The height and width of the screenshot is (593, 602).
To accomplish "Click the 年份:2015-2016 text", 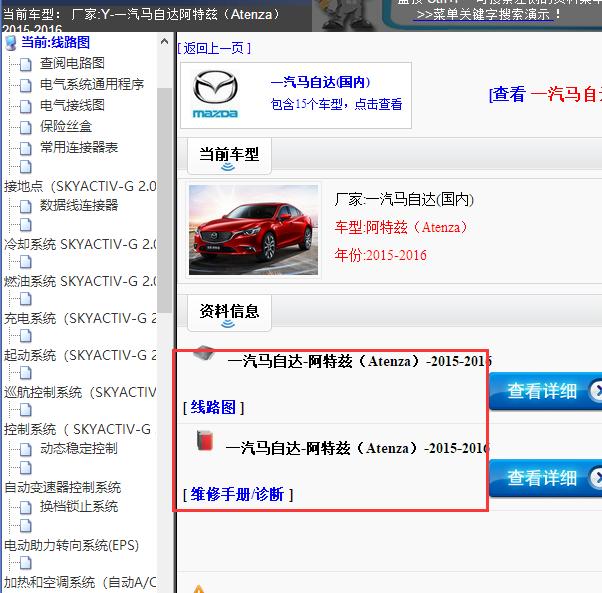I will pos(380,255).
